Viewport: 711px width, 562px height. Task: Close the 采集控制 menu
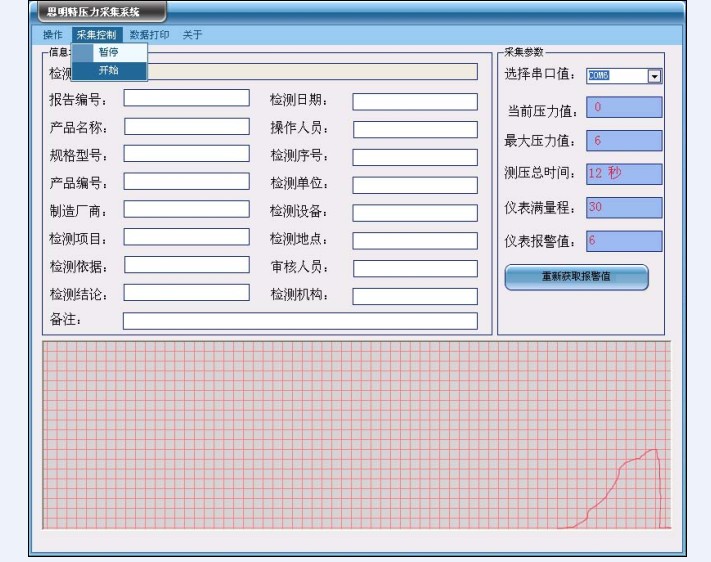[97, 35]
